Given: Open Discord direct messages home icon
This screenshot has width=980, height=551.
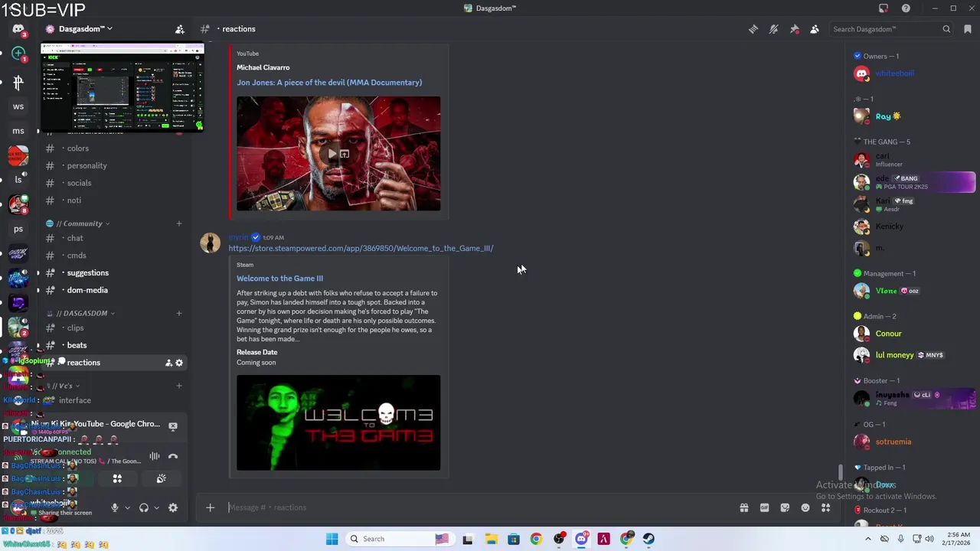Looking at the screenshot, I should [x=18, y=29].
